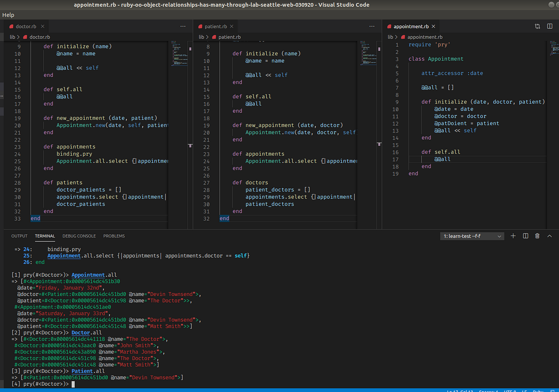Viewport: 559px width, 392px height.
Task: Open the 'lib' breadcrumb above patient.rb
Action: pyautogui.click(x=201, y=37)
